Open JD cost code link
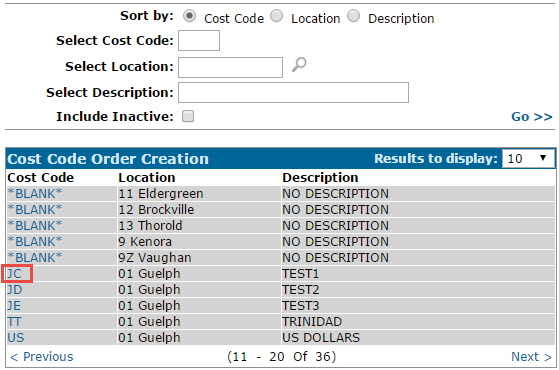Image resolution: width=559 pixels, height=370 pixels. point(15,290)
